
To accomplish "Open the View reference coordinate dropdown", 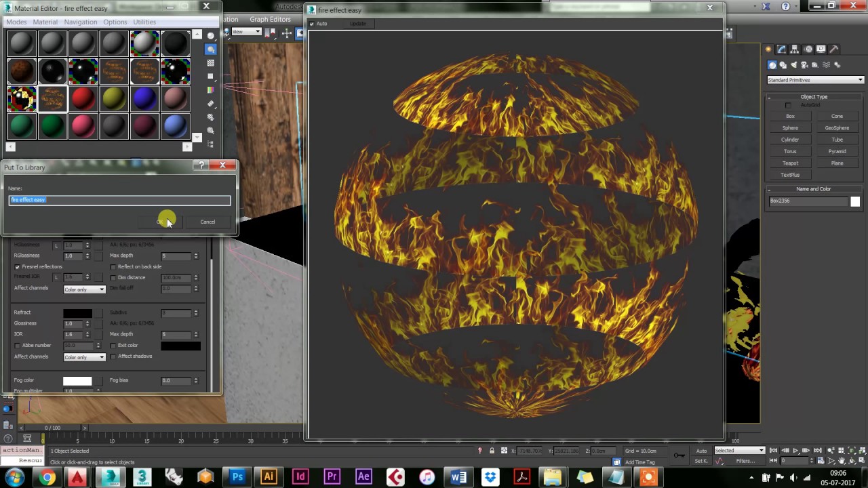I will (246, 32).
